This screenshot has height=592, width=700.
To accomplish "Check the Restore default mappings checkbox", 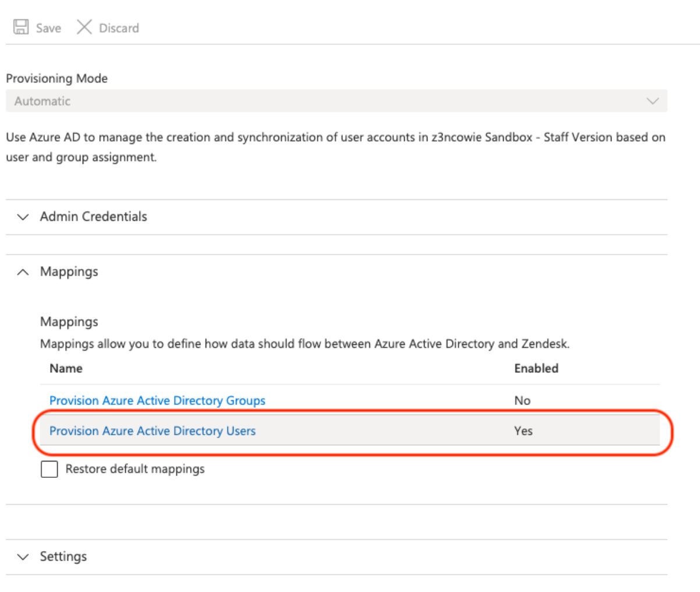I will 50,469.
